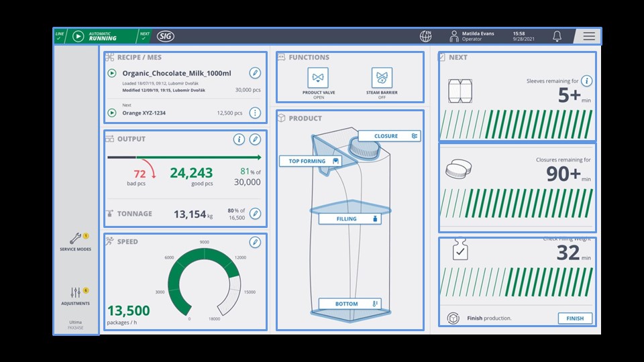Open the hamburger menu in header
This screenshot has width=644, height=362.
pyautogui.click(x=588, y=36)
